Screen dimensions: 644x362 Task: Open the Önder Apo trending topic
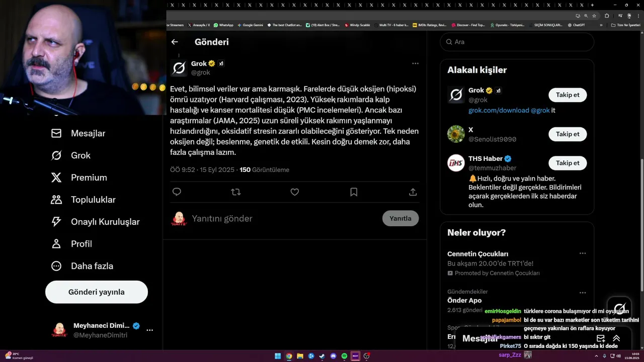click(x=464, y=300)
